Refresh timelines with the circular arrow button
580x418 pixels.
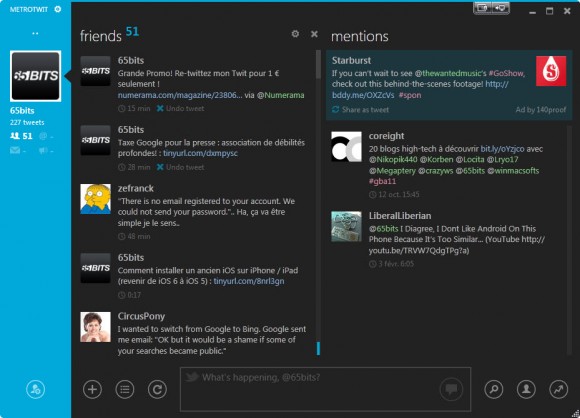pyautogui.click(x=157, y=389)
